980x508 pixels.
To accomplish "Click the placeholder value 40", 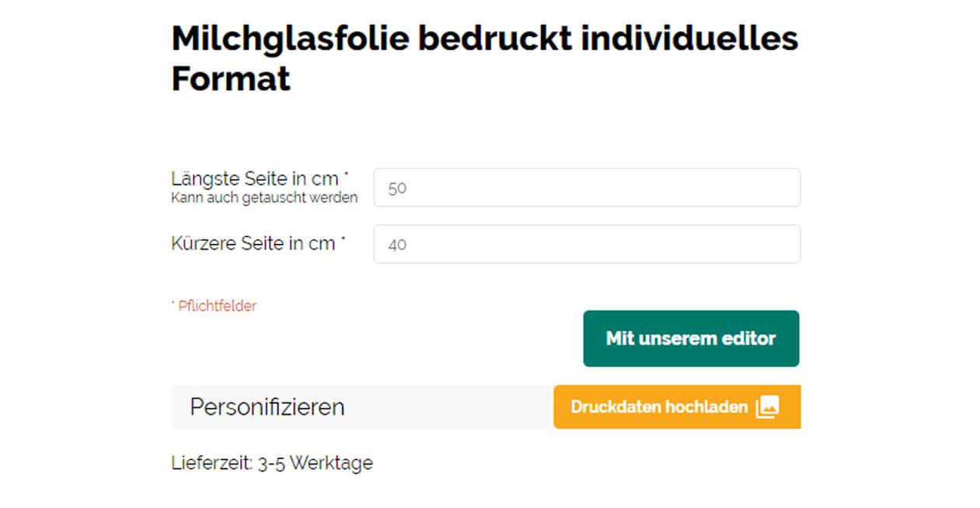I will [x=397, y=245].
